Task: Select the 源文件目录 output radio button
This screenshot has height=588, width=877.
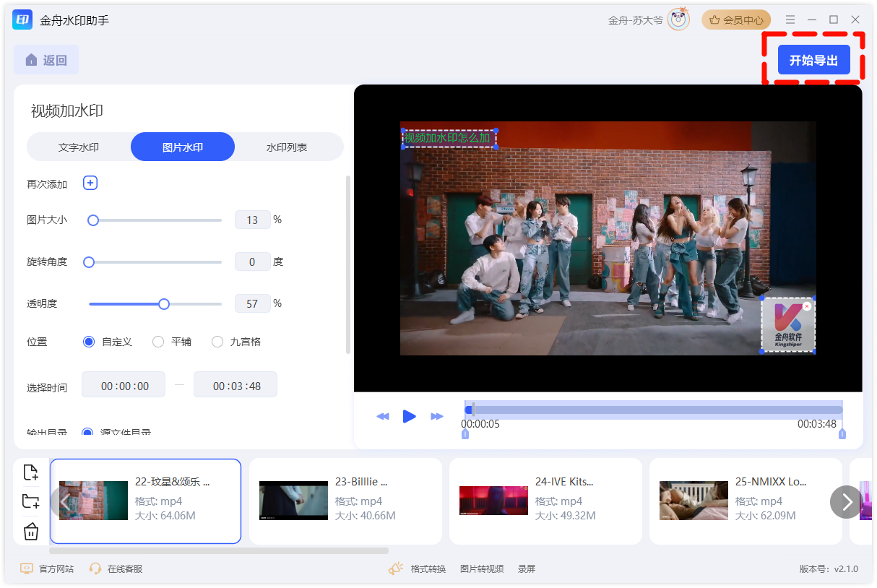Action: pos(87,433)
